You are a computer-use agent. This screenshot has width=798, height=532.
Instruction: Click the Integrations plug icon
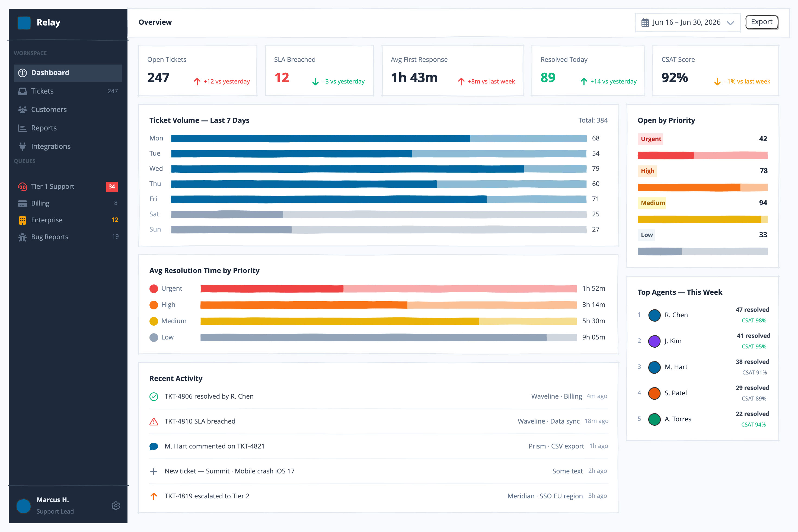[x=23, y=146]
